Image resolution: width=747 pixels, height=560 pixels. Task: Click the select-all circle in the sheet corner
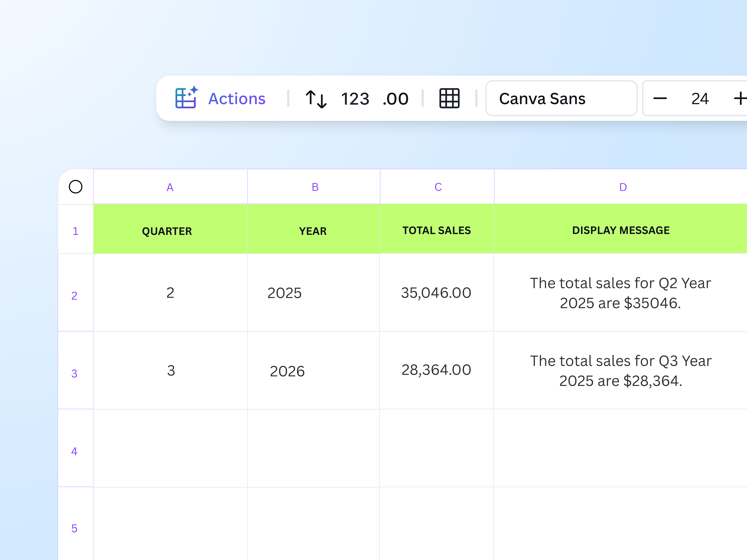point(75,187)
